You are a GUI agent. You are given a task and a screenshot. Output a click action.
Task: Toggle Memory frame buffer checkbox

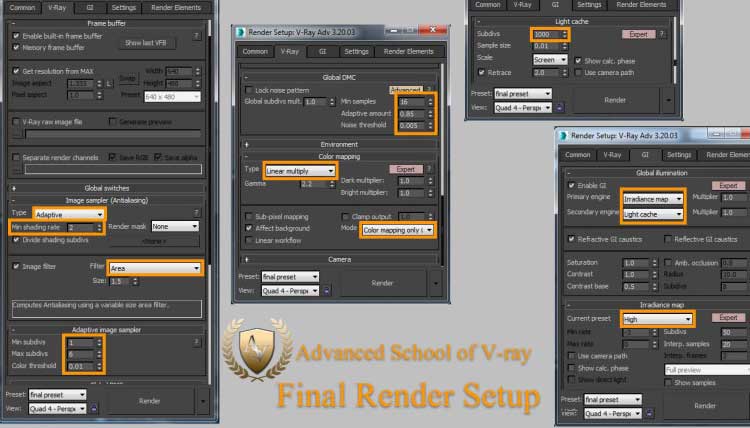click(x=16, y=47)
